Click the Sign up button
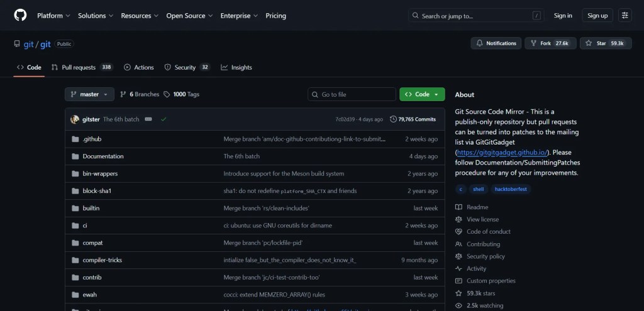The height and width of the screenshot is (311, 644). click(597, 16)
